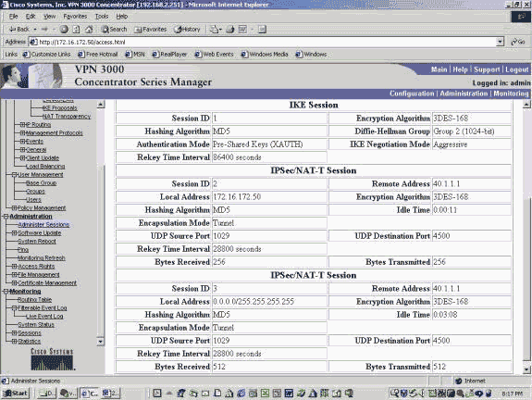Expand the Policy Management tree node
532x400 pixels.
(14, 207)
